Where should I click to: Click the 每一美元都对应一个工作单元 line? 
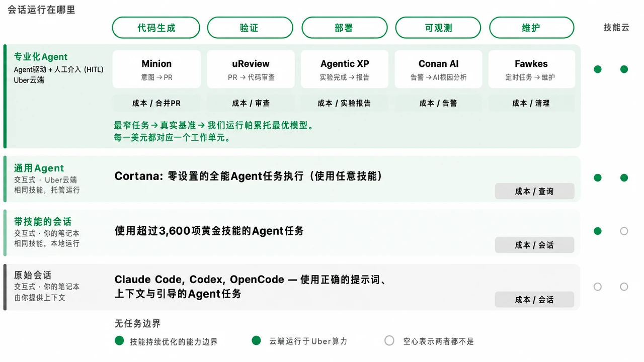tap(173, 137)
